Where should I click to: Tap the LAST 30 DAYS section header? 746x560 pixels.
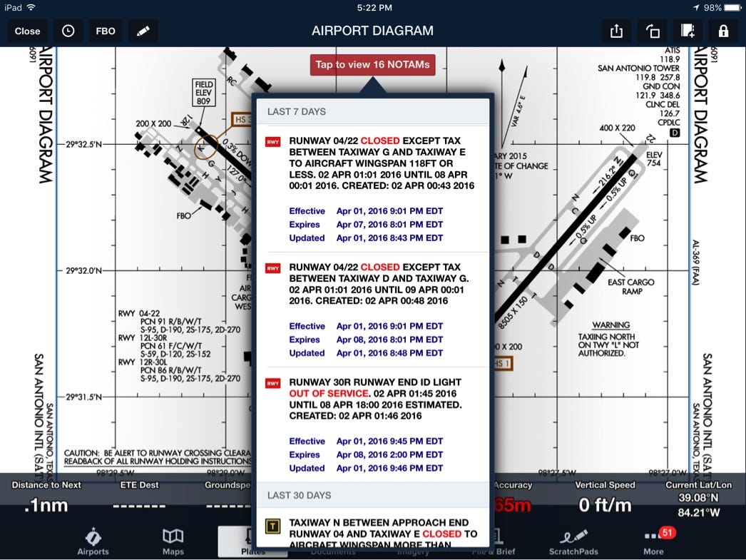tap(372, 495)
